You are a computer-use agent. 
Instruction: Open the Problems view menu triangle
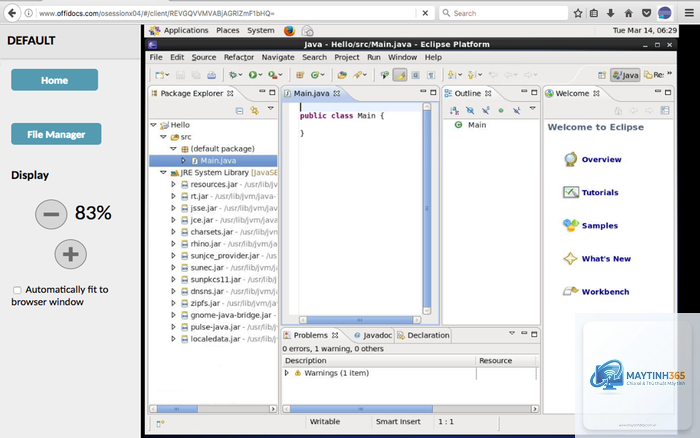click(x=512, y=333)
